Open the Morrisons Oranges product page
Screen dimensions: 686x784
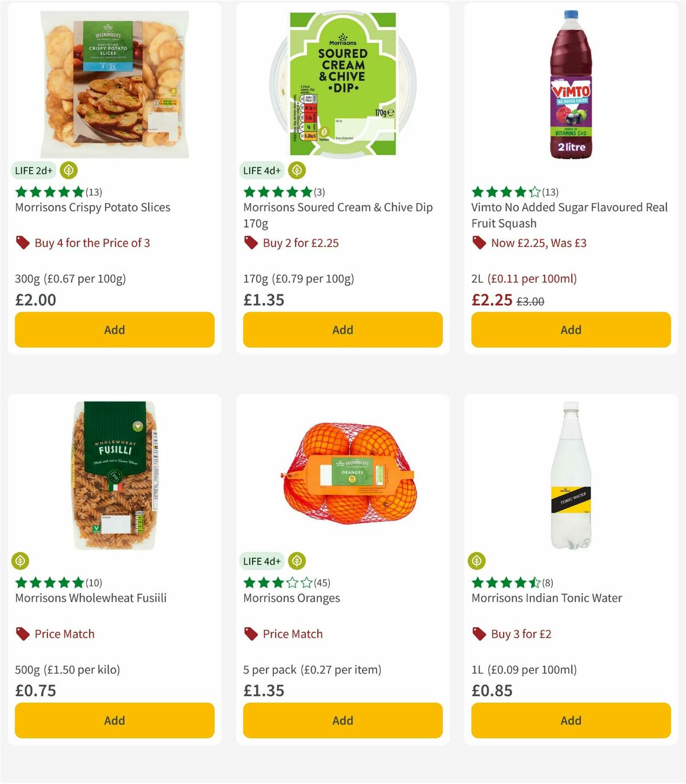tap(292, 598)
